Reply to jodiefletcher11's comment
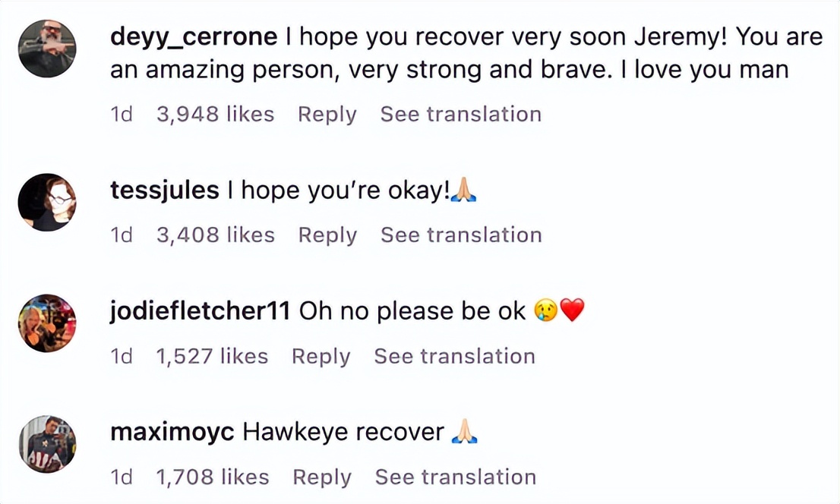Image resolution: width=840 pixels, height=504 pixels. click(x=321, y=357)
